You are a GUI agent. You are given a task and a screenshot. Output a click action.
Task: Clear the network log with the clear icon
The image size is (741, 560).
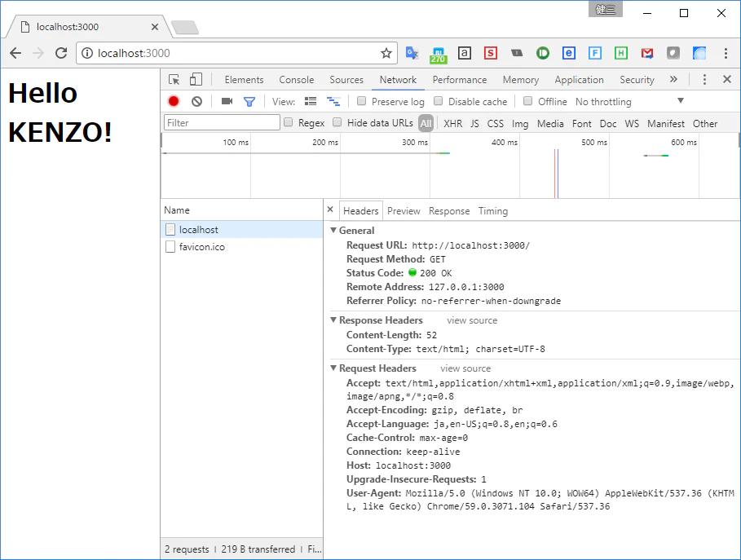pyautogui.click(x=196, y=101)
